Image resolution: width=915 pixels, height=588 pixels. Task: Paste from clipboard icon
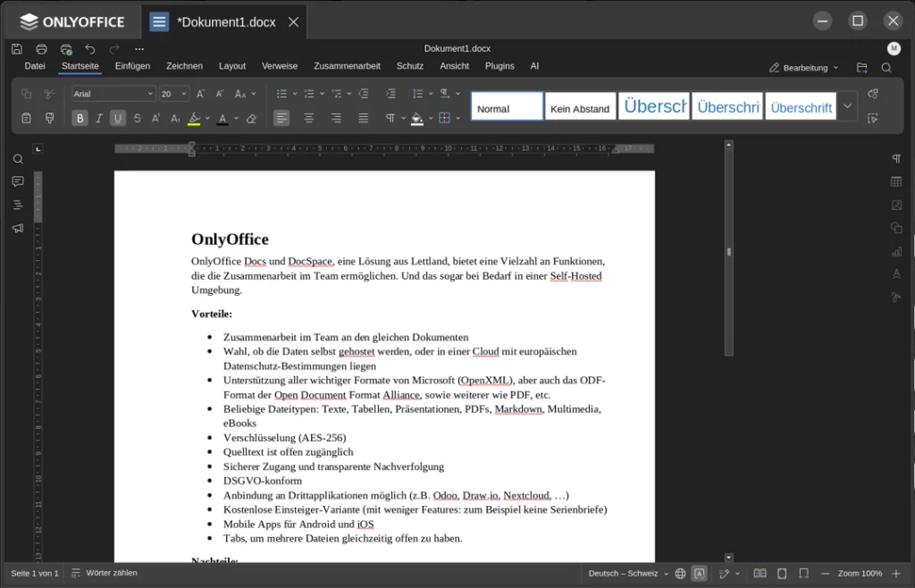[x=26, y=119]
